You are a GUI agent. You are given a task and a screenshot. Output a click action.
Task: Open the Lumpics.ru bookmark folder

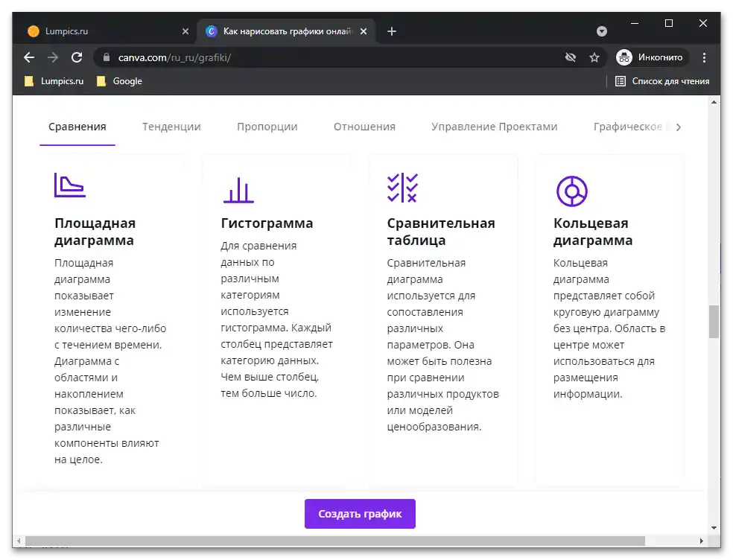click(x=54, y=81)
